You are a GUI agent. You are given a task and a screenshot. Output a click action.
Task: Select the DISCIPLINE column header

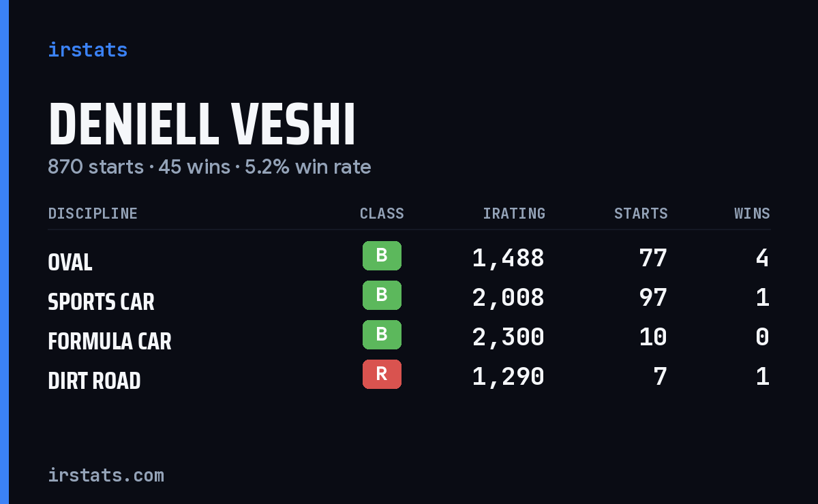[x=93, y=214]
